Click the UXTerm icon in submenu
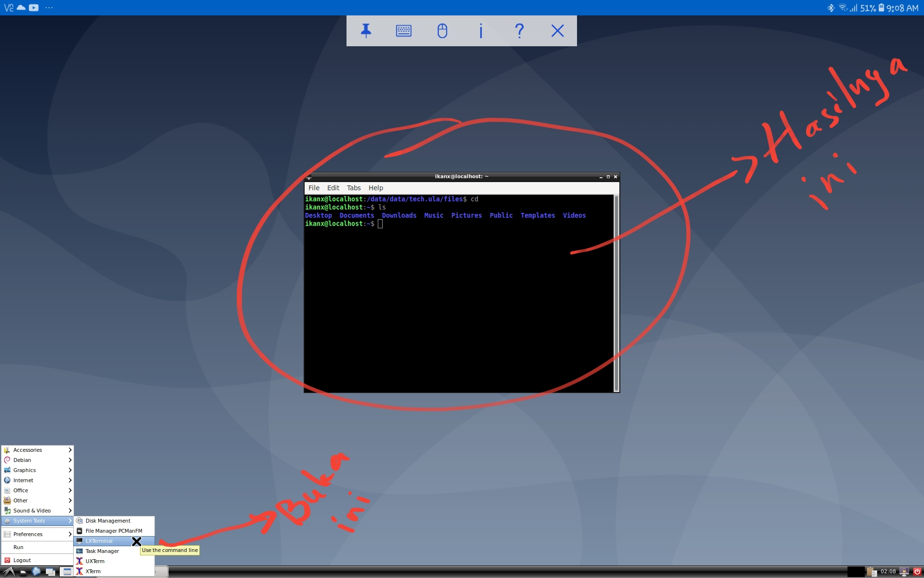 [x=79, y=561]
